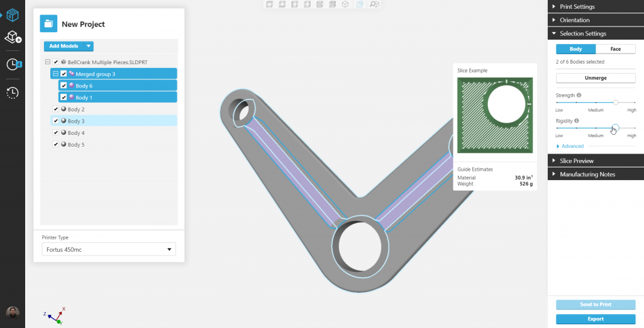Image resolution: width=644 pixels, height=328 pixels.
Task: Expand the Slice Preview panel
Action: click(596, 161)
